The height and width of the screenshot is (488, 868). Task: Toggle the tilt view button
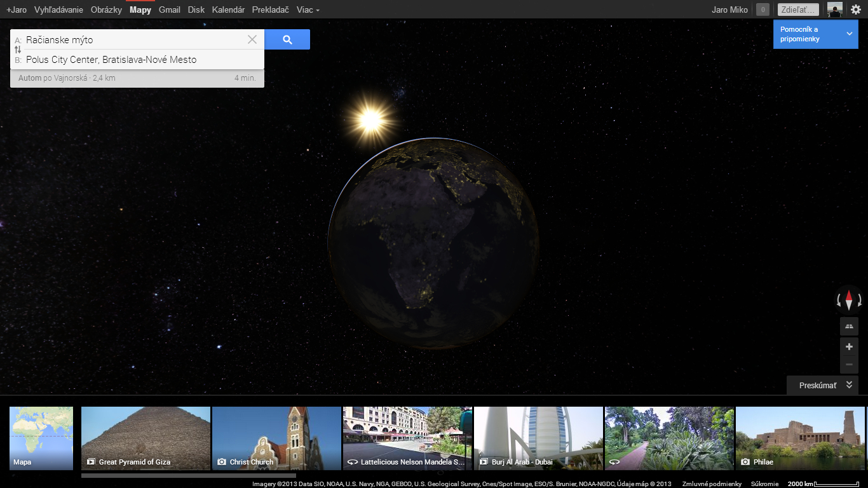(x=849, y=327)
